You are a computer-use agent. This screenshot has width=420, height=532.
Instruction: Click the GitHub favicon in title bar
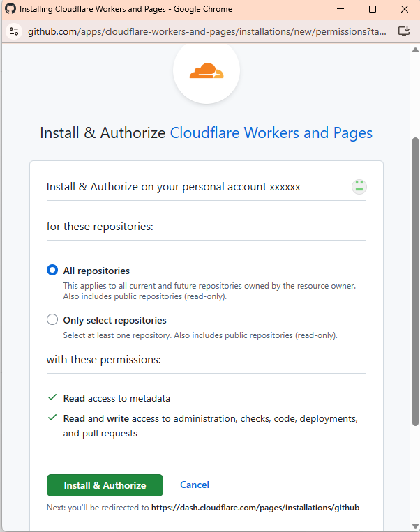coord(10,8)
